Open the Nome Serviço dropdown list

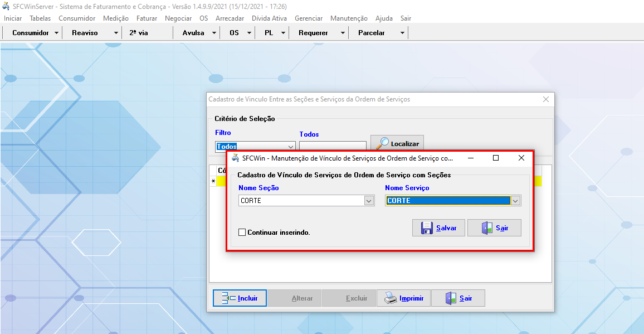pos(515,201)
